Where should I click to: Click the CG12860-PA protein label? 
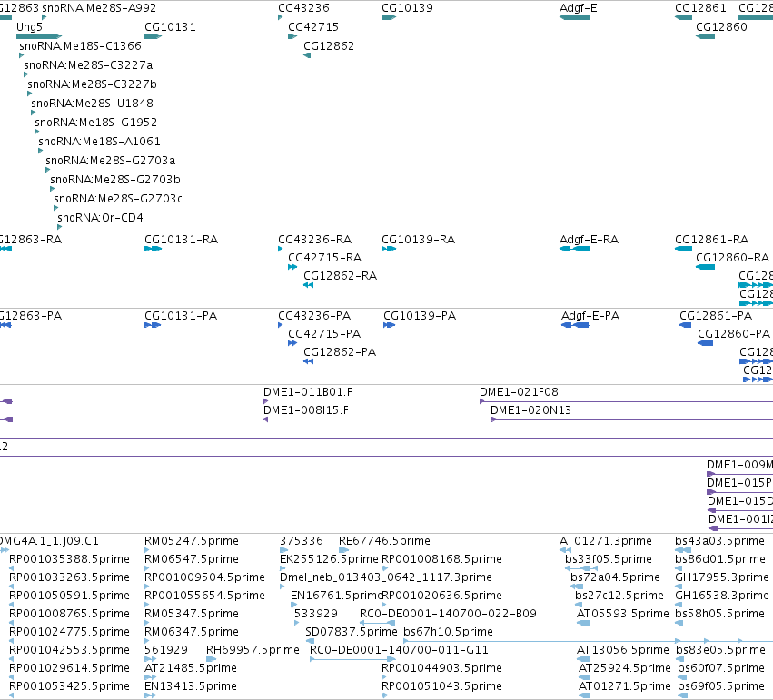[734, 334]
